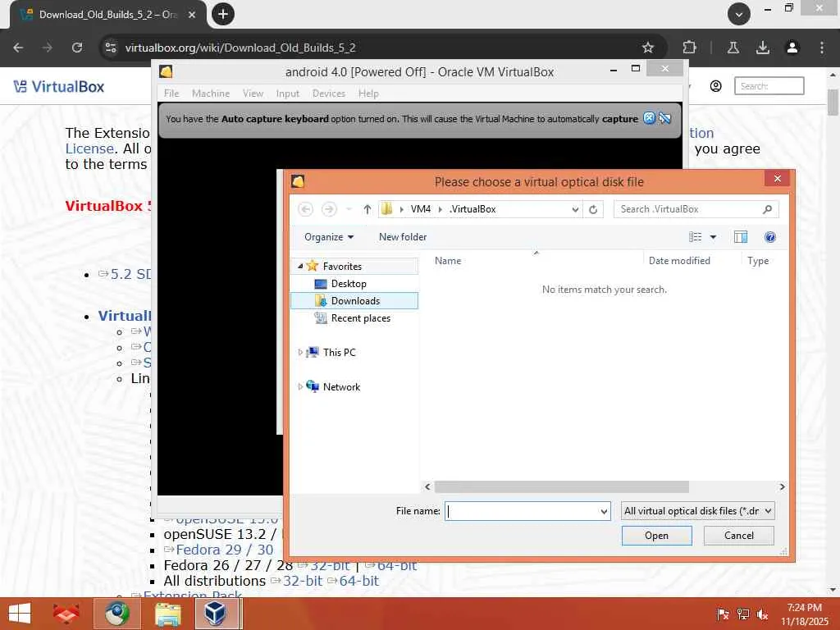Viewport: 840px width, 630px height.
Task: Open Chrome tab search dropdown
Action: point(739,15)
